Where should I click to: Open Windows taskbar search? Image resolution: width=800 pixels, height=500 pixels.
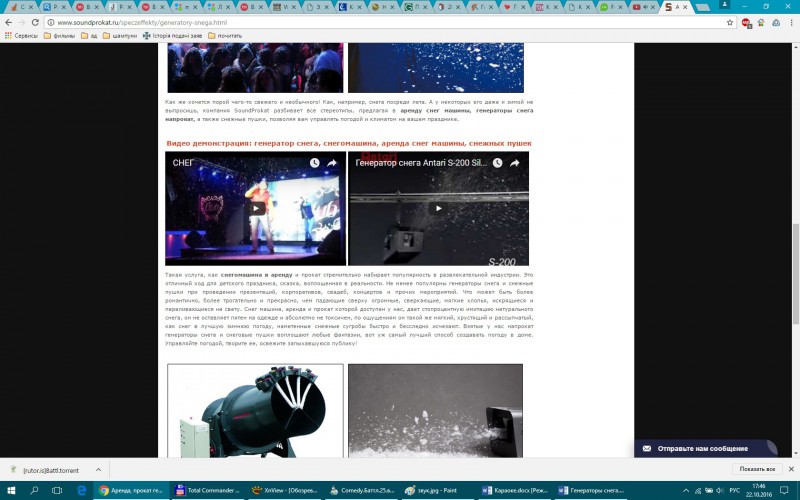[x=34, y=490]
